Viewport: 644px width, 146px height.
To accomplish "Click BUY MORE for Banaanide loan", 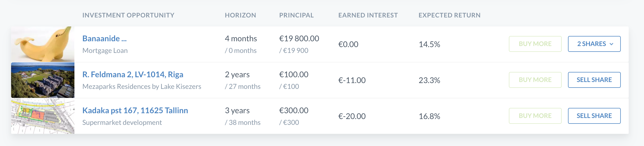I will coord(535,44).
